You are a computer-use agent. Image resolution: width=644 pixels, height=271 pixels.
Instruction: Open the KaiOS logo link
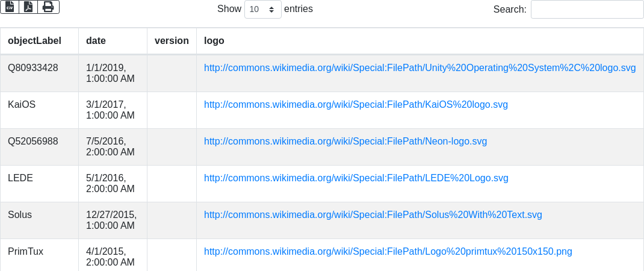(x=356, y=105)
